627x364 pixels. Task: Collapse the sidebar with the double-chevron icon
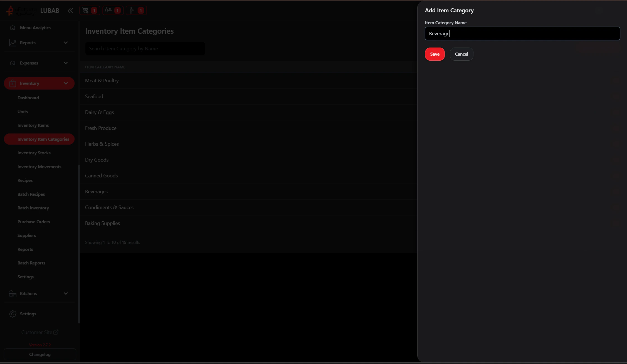pos(70,10)
